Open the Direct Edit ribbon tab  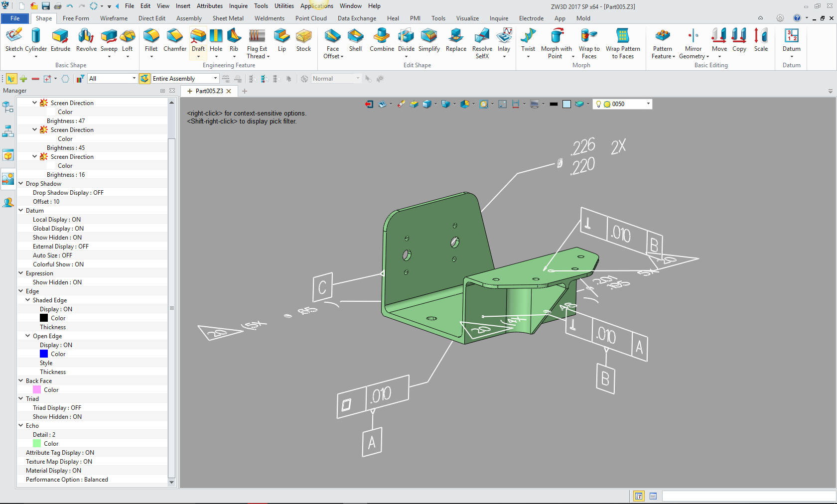click(x=152, y=18)
